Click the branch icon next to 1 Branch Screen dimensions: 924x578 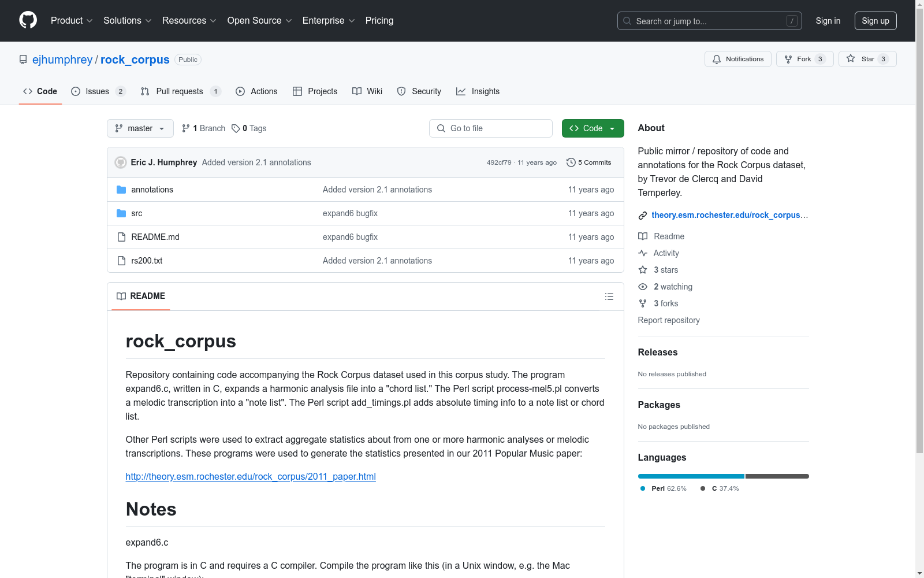(186, 128)
